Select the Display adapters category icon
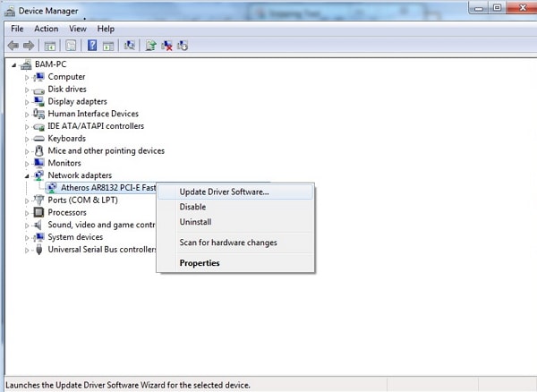 pyautogui.click(x=38, y=101)
